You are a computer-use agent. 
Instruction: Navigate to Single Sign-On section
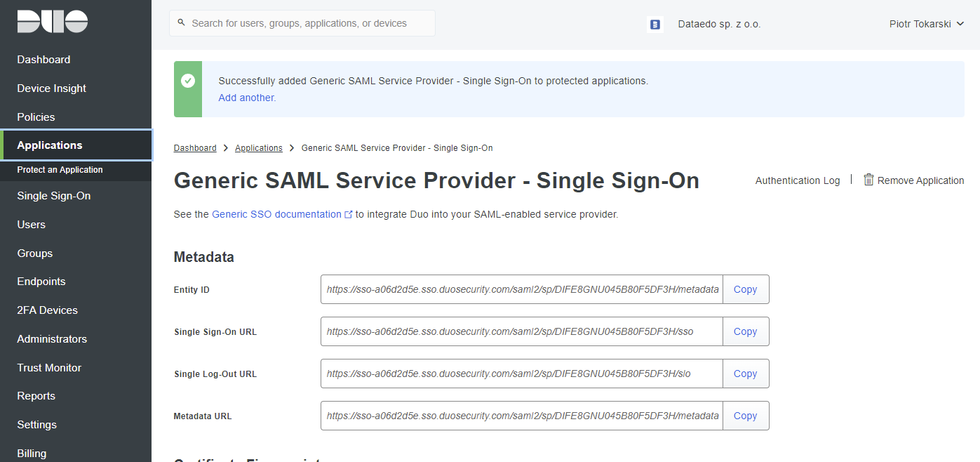click(54, 196)
